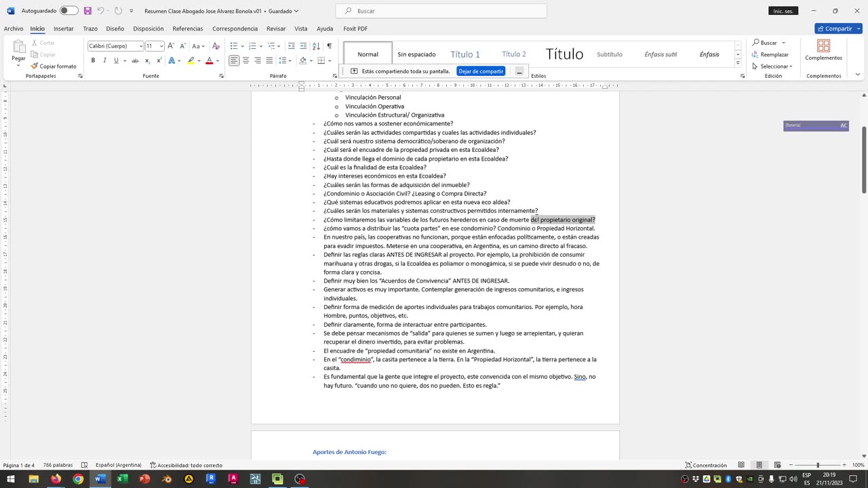The height and width of the screenshot is (488, 868).
Task: Apply strikethrough formatting
Action: click(135, 60)
